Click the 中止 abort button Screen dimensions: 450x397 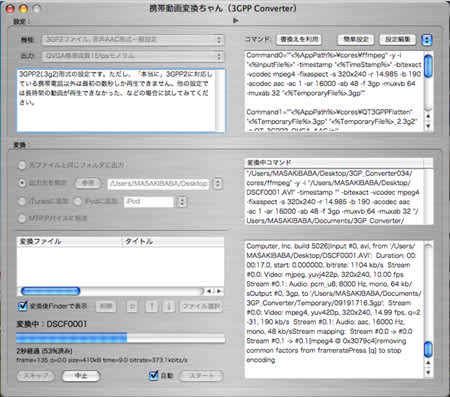[81, 376]
